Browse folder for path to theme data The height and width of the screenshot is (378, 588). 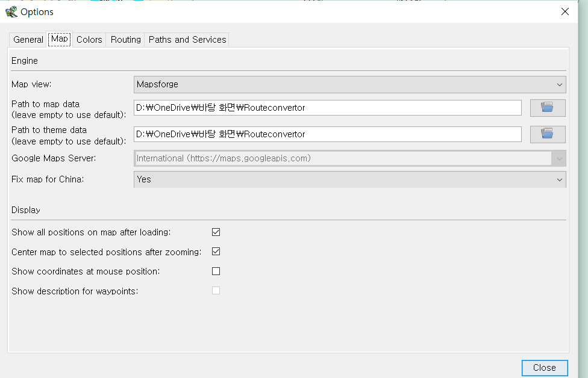point(547,134)
